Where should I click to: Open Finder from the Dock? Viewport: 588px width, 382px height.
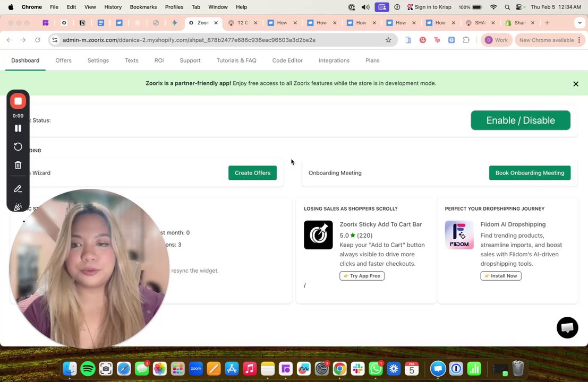70,369
